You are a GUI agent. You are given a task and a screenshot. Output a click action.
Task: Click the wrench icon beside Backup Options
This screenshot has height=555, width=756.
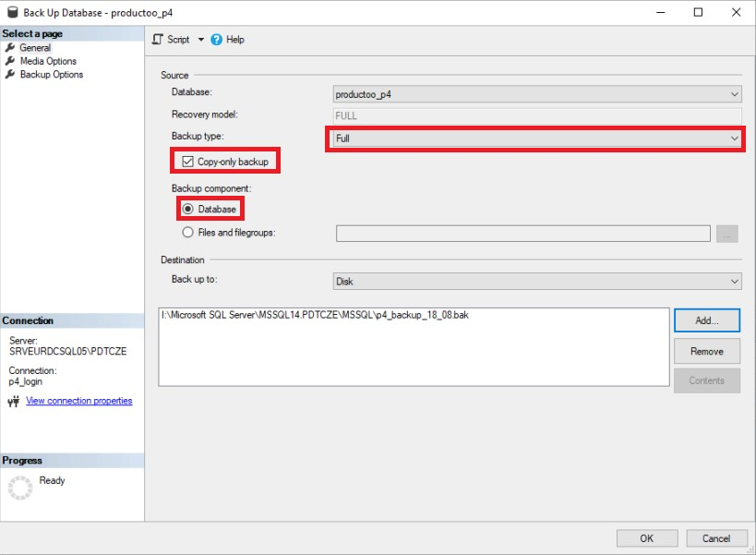(11, 75)
